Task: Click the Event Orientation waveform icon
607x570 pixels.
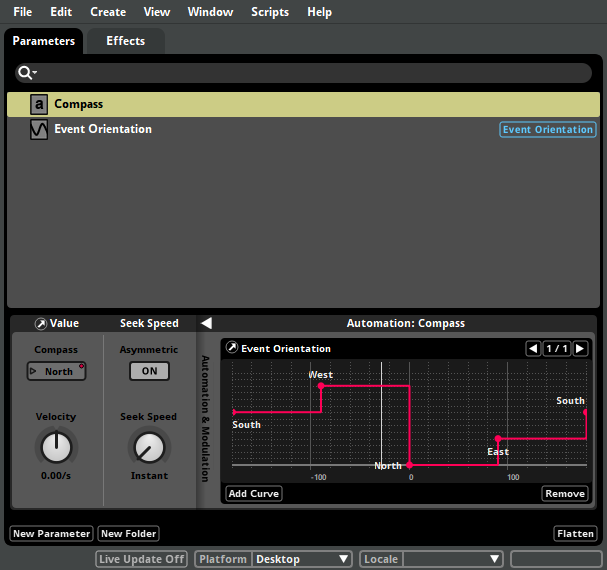Action: [x=39, y=130]
